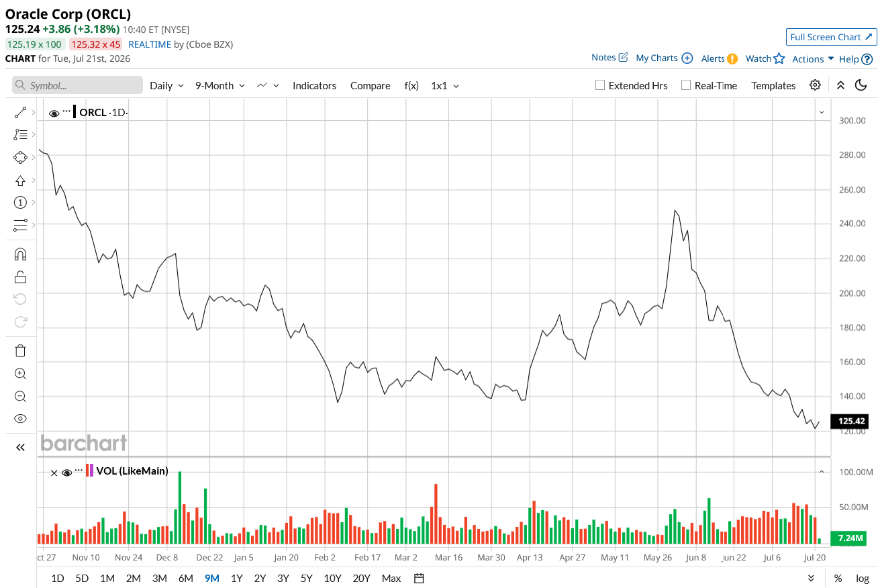Open ORCL series more options dots
This screenshot has height=588, width=878.
click(66, 111)
